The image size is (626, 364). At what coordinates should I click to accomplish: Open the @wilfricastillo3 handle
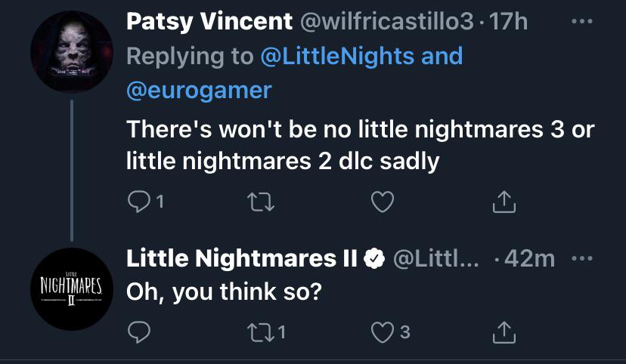(x=386, y=23)
